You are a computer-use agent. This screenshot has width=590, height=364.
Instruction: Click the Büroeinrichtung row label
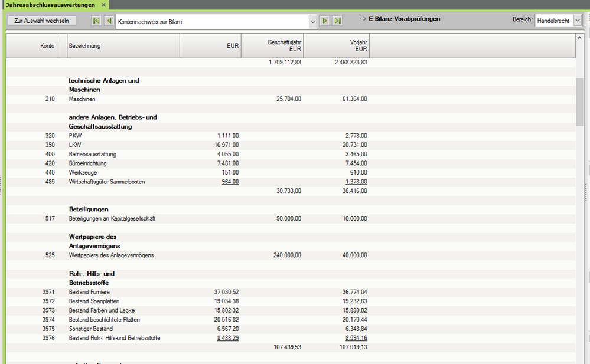[x=87, y=163]
